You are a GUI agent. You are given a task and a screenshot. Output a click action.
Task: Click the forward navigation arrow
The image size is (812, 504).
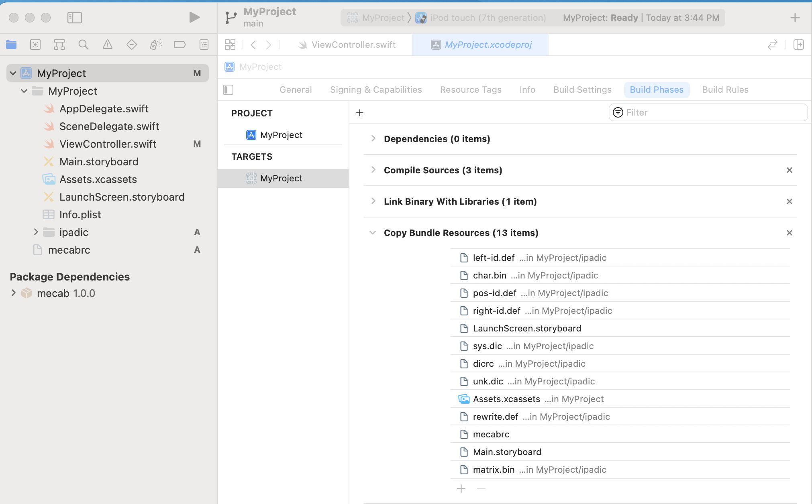point(268,44)
